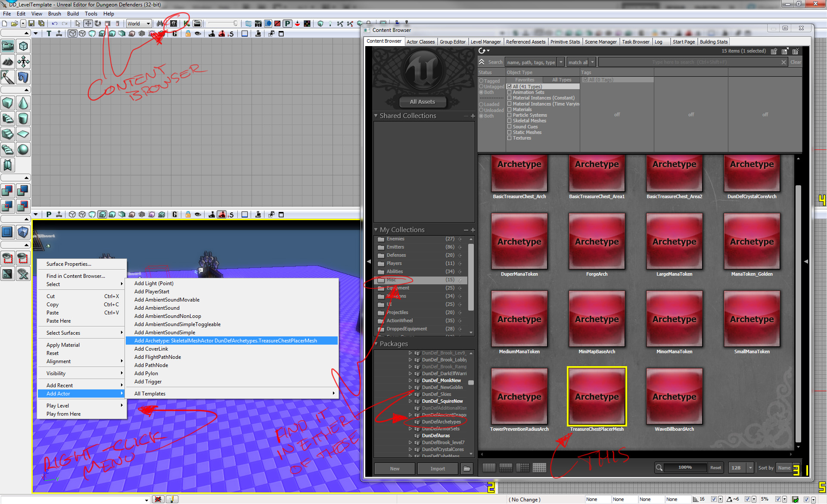Viewport: 827px width, 504px height.
Task: Click the All Assets button
Action: pyautogui.click(x=422, y=102)
